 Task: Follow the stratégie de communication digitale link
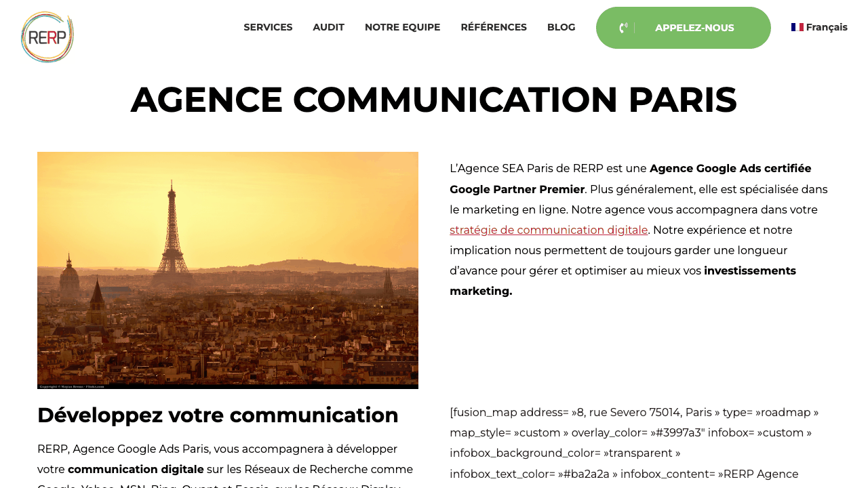point(549,230)
